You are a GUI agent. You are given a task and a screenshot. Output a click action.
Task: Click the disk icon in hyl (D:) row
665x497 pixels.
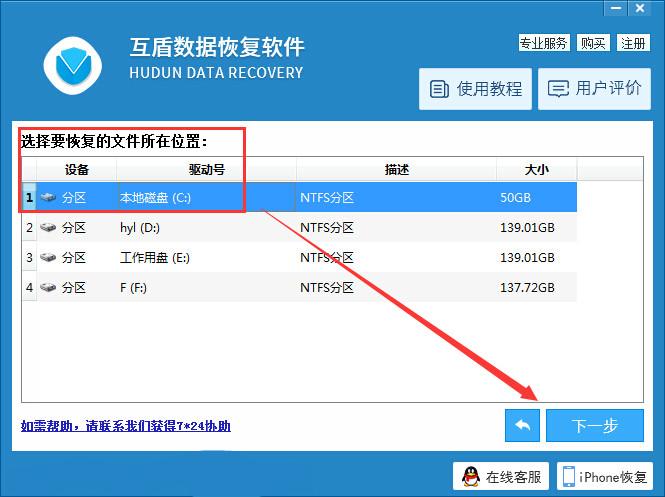[x=48, y=227]
